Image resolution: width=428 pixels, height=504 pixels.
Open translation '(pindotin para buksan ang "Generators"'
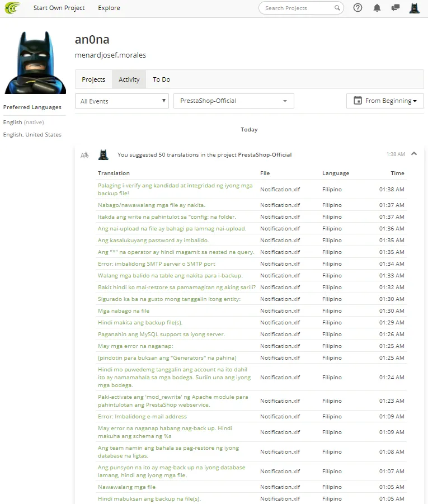pyautogui.click(x=167, y=358)
